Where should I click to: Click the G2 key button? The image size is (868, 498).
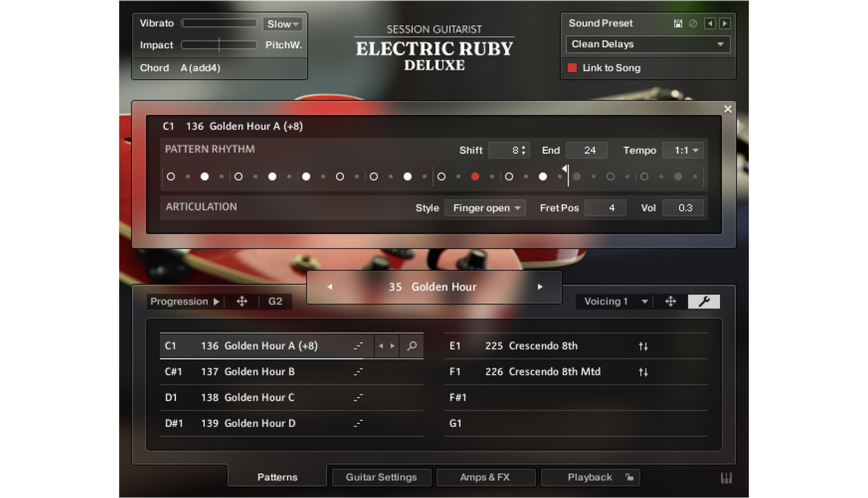(275, 302)
